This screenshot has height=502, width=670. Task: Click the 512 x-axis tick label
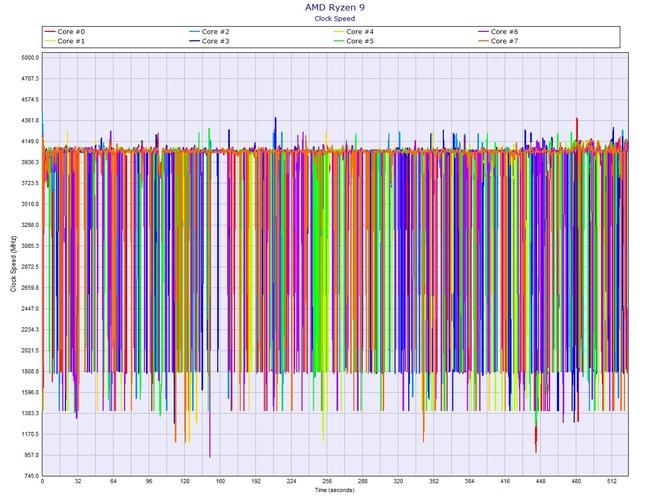(x=612, y=481)
